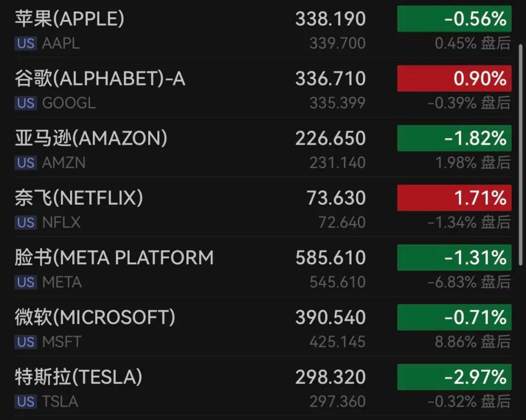
Task: Click Microsoft's -0.71% change button
Action: click(x=454, y=317)
